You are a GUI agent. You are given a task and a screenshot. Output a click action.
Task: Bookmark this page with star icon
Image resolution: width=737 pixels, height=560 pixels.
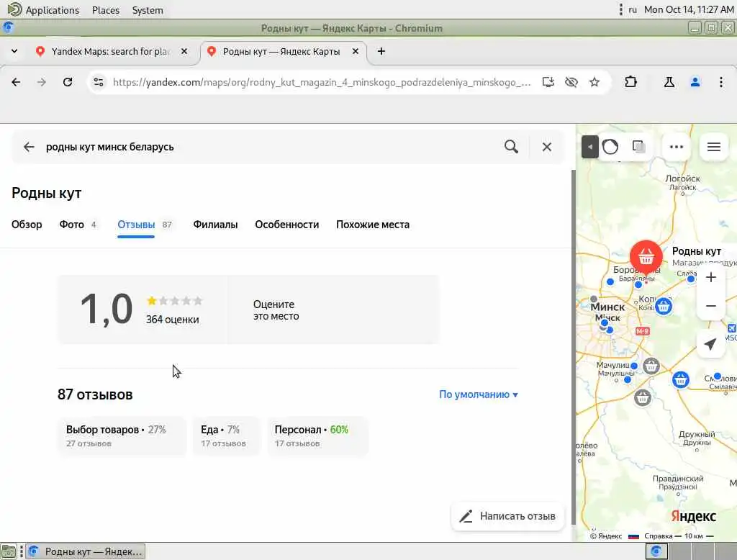coord(594,82)
